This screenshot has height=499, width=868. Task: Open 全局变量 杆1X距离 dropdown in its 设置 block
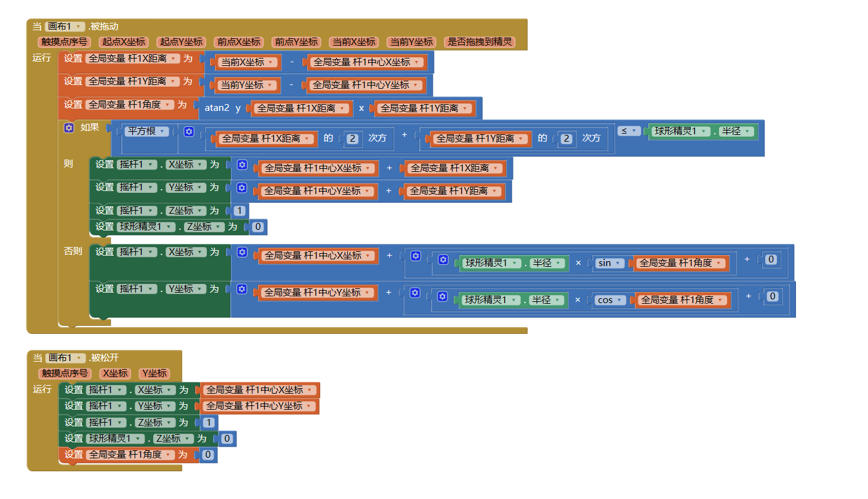132,59
